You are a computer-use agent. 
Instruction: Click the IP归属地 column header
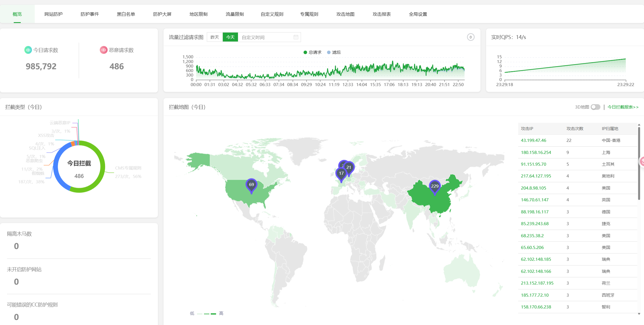(x=610, y=129)
